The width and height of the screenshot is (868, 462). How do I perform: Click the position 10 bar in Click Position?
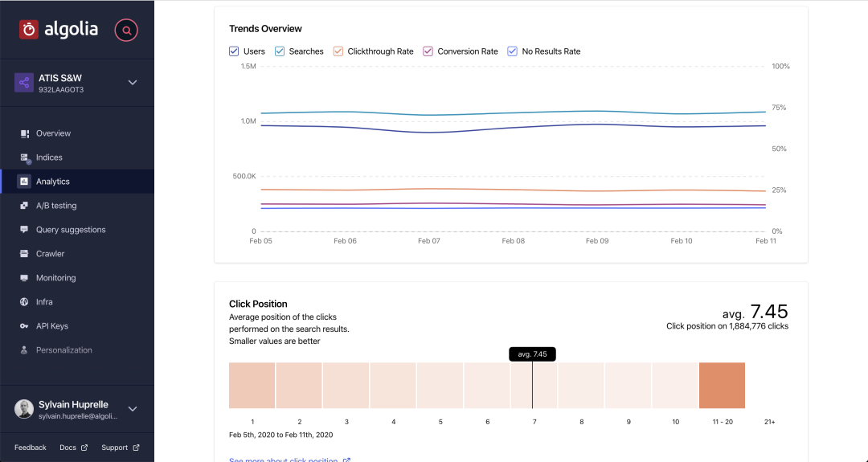[675, 386]
